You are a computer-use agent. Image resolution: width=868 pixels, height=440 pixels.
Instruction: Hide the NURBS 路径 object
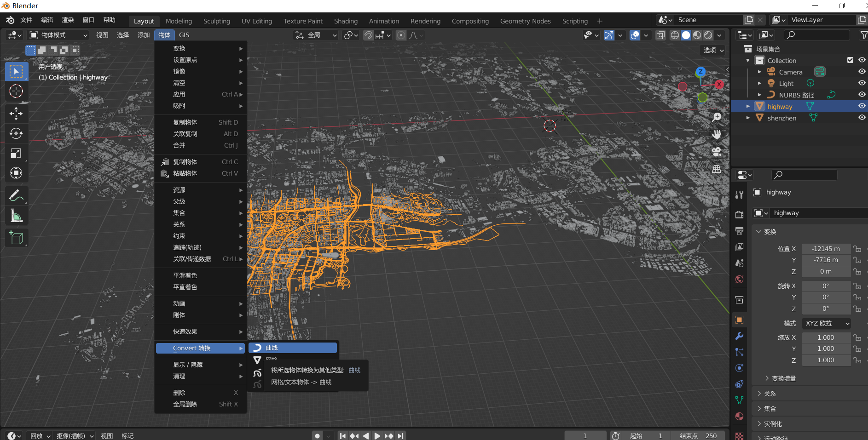[862, 95]
